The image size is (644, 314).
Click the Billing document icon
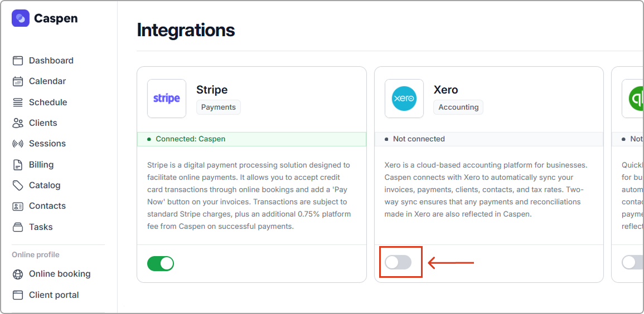[x=18, y=165]
